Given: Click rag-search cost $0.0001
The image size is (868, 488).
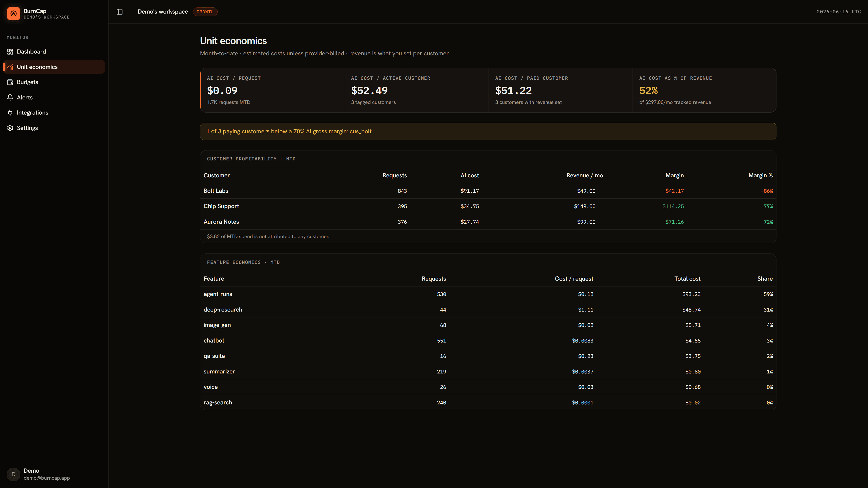Looking at the screenshot, I should (583, 403).
